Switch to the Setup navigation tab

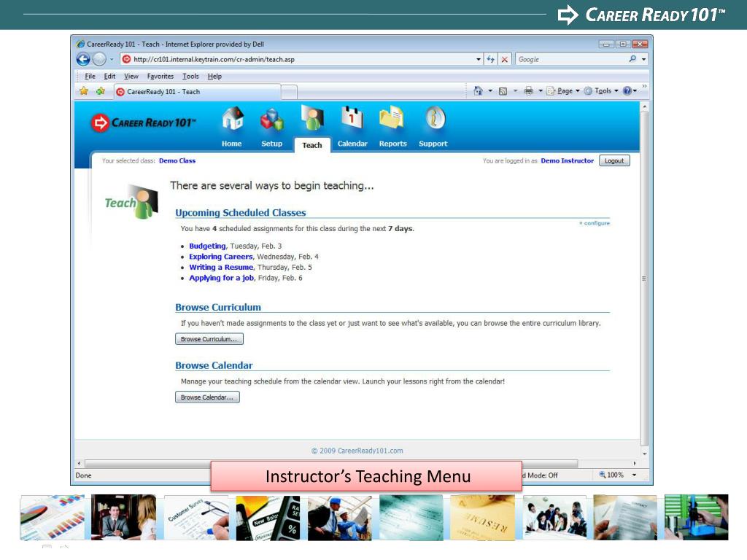pos(271,144)
